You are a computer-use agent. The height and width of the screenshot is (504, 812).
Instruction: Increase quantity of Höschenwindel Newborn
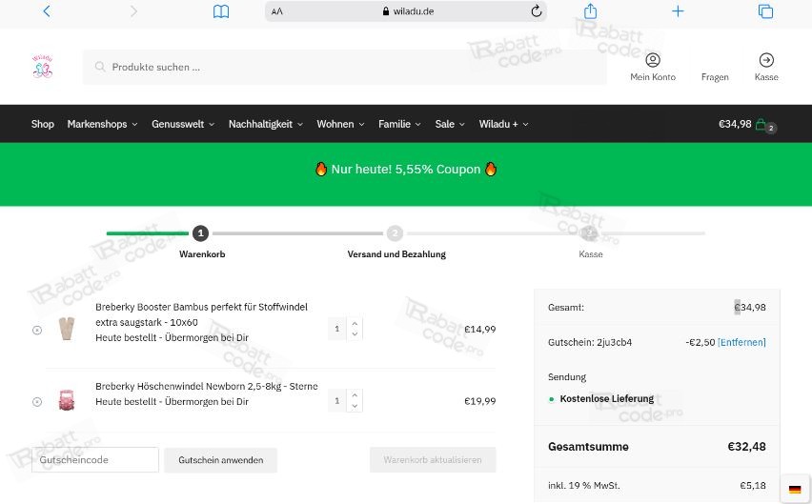[x=355, y=395]
